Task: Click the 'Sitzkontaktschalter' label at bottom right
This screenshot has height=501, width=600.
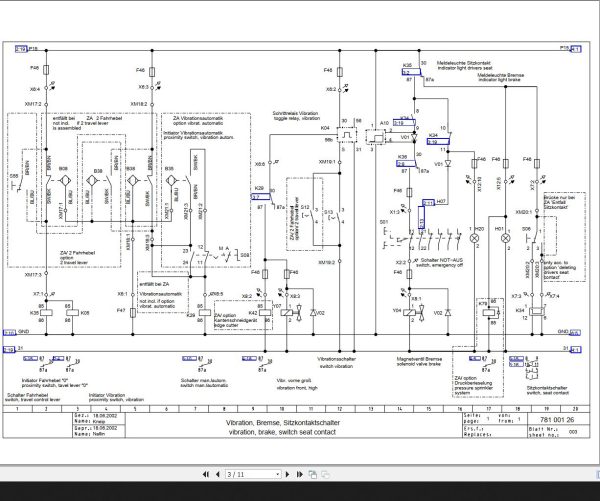Action: (547, 388)
